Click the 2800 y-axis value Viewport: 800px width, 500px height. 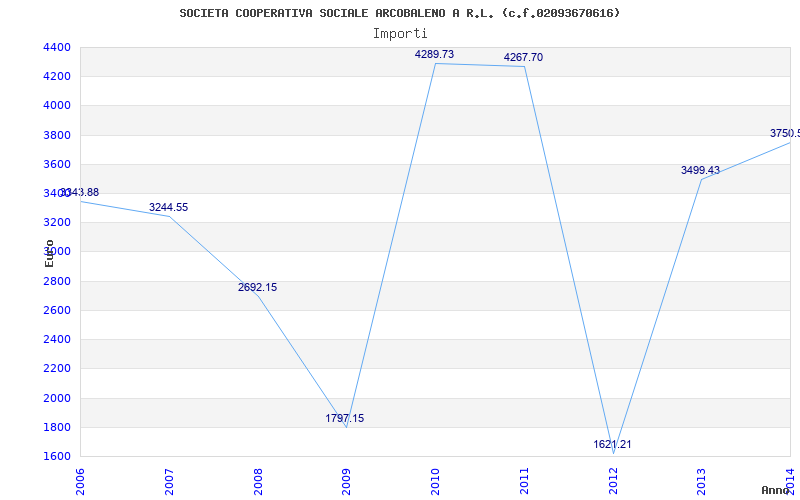click(57, 281)
